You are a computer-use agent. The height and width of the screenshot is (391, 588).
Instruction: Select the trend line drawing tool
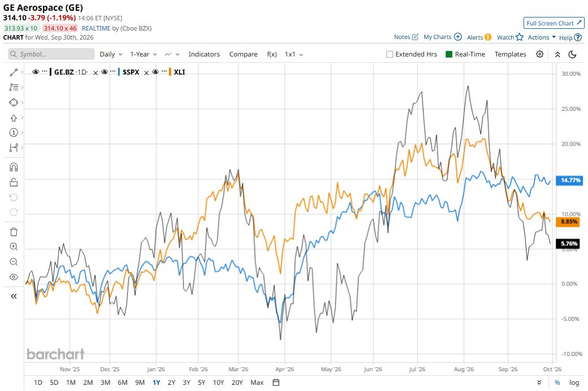point(14,72)
